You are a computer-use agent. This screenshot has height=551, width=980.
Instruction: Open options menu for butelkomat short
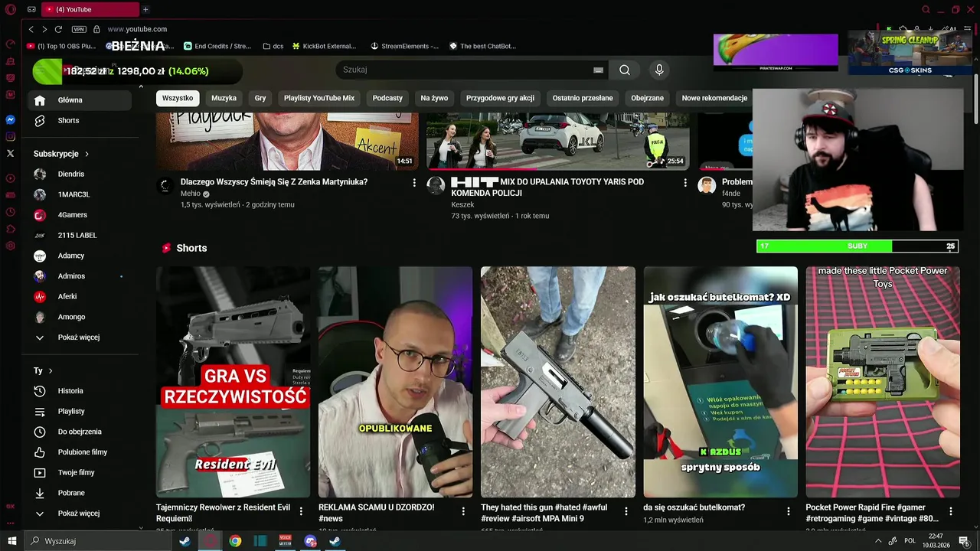[789, 511]
